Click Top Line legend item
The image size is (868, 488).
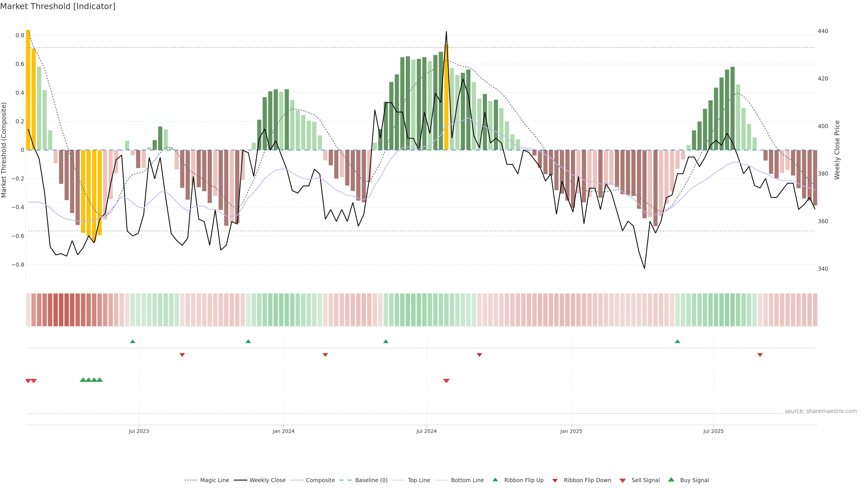419,480
